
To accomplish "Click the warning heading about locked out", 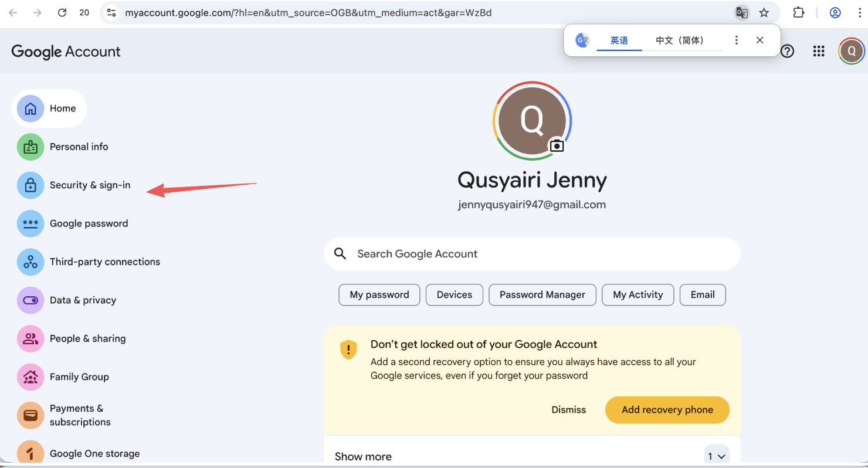I will coord(484,344).
